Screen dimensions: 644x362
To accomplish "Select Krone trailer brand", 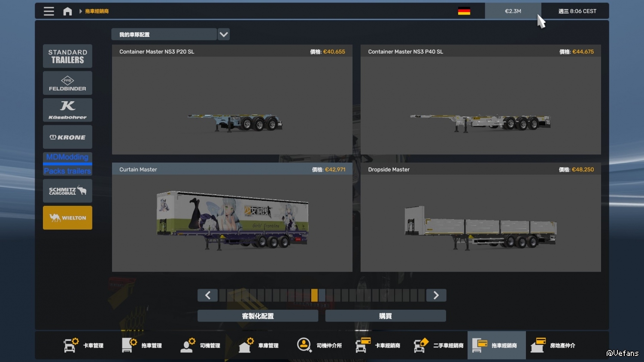I will point(67,137).
